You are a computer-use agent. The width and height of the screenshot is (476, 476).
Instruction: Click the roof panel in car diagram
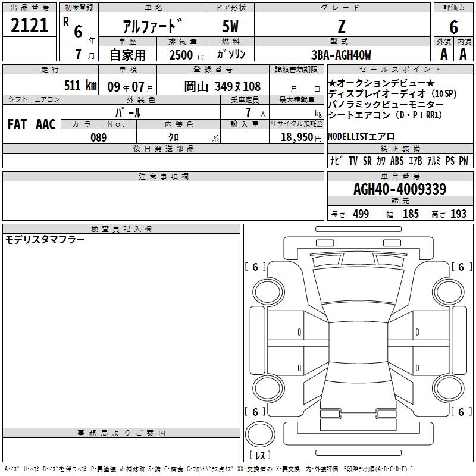point(358,342)
